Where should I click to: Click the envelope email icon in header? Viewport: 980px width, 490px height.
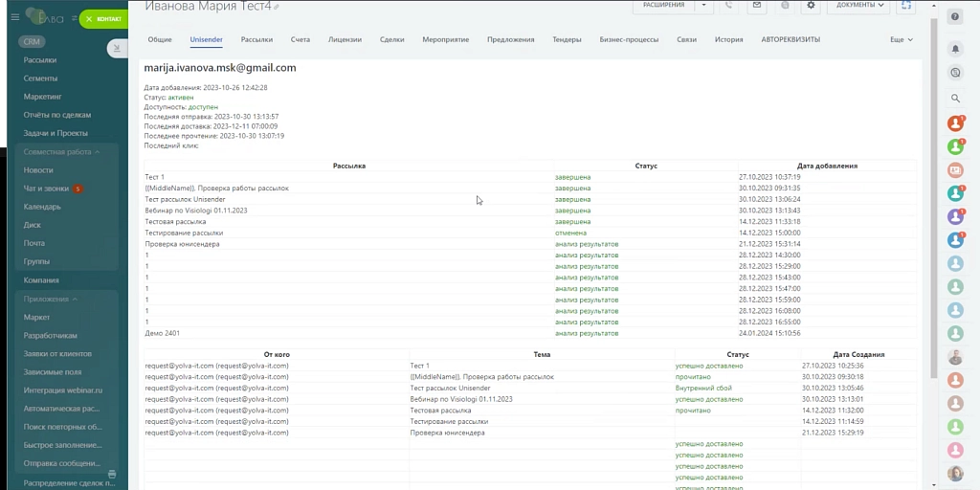(x=757, y=5)
